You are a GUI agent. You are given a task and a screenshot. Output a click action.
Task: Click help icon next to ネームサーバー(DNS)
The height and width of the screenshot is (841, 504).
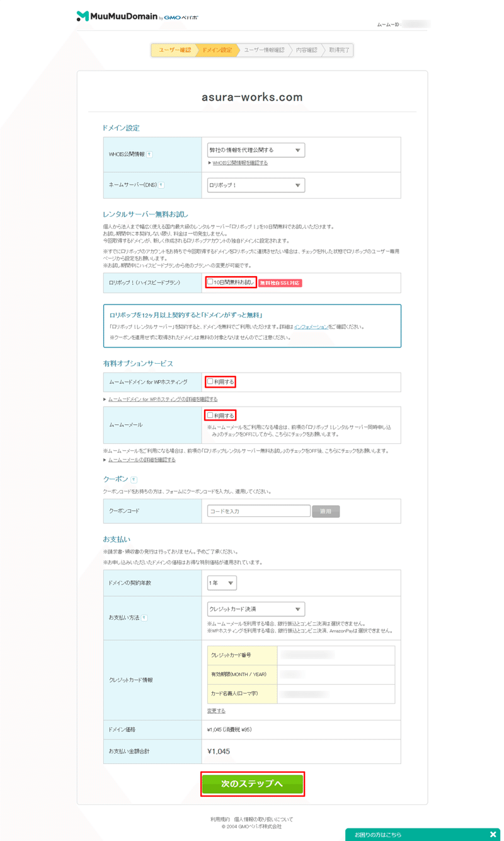coord(161,185)
